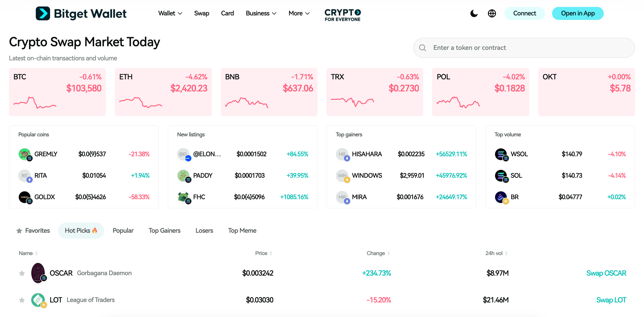Click the search magnifier icon
644x317 pixels.
tap(422, 48)
